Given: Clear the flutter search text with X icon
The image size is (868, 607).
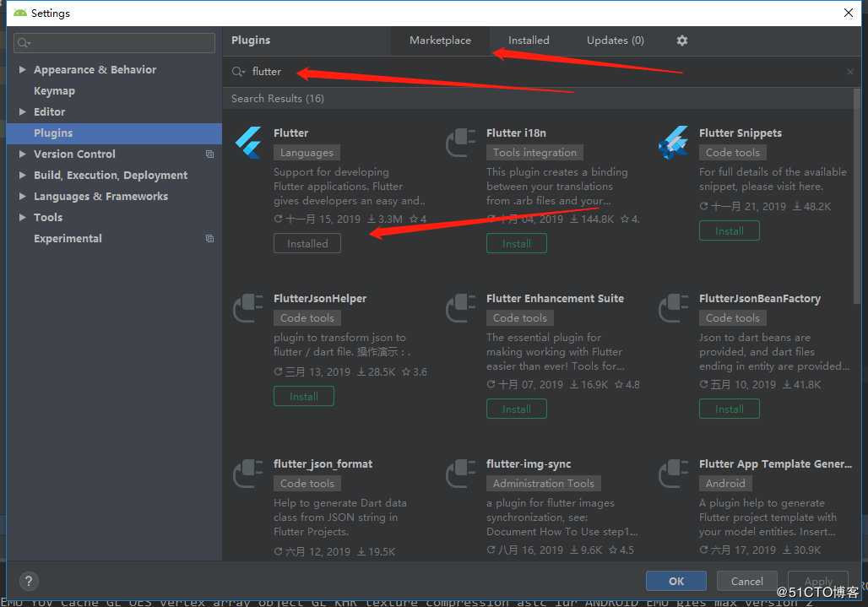Looking at the screenshot, I should coord(849,72).
